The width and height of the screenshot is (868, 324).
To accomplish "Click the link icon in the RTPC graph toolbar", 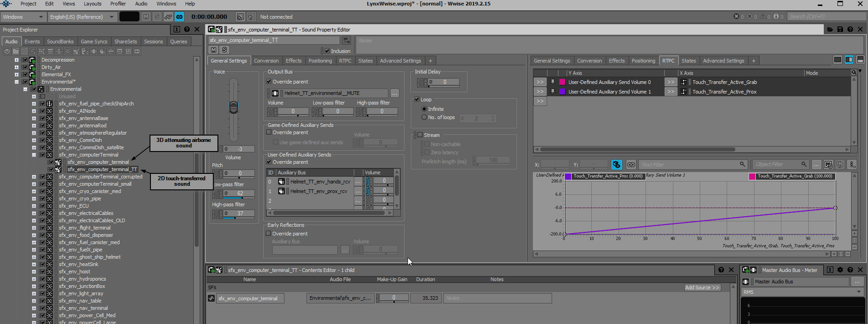I will tap(631, 164).
